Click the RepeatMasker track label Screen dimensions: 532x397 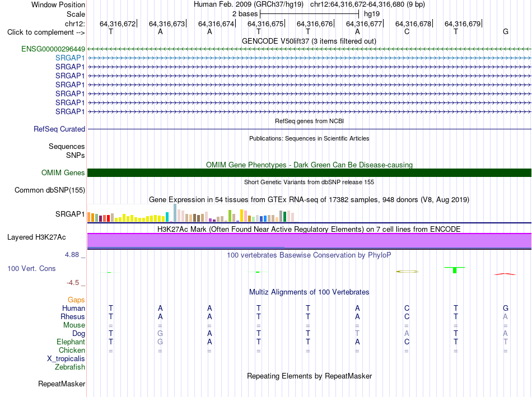(x=62, y=384)
